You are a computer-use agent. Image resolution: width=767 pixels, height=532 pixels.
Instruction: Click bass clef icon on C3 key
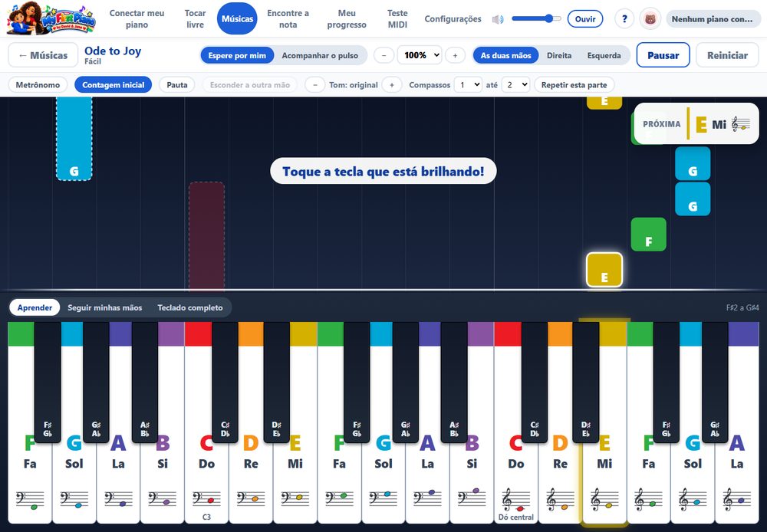click(206, 499)
